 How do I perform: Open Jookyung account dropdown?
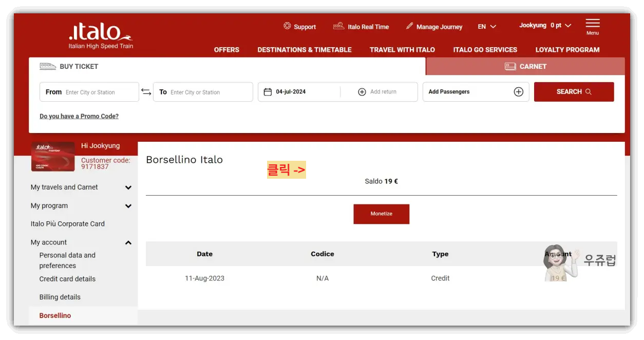pyautogui.click(x=545, y=26)
